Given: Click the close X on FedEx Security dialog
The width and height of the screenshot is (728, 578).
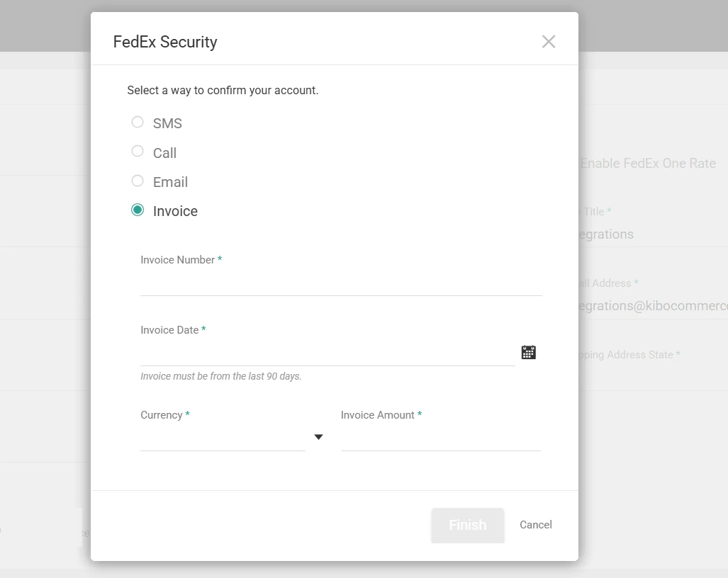Looking at the screenshot, I should [x=548, y=41].
